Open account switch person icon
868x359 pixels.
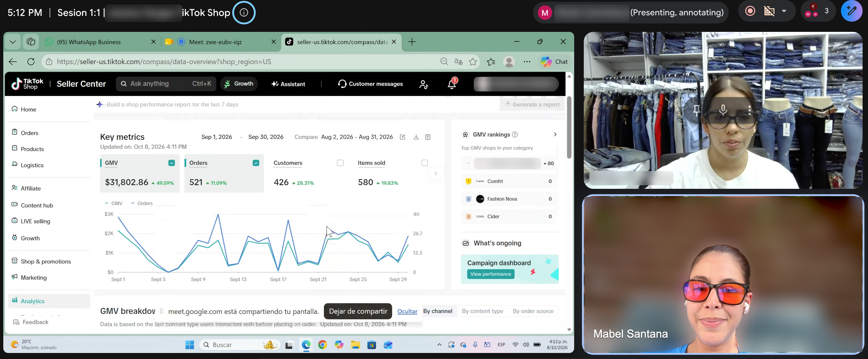[424, 84]
